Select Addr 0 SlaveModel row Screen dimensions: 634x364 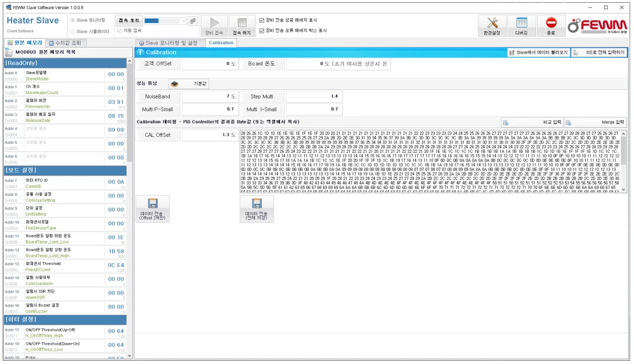coord(65,76)
